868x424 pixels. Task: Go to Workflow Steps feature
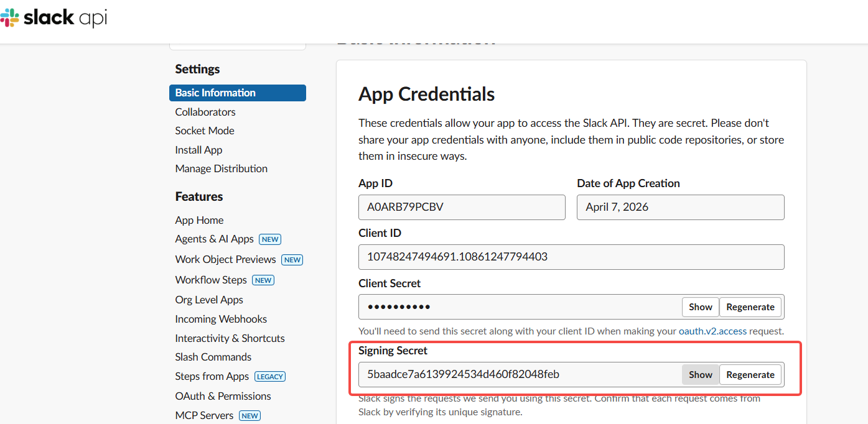coord(211,280)
